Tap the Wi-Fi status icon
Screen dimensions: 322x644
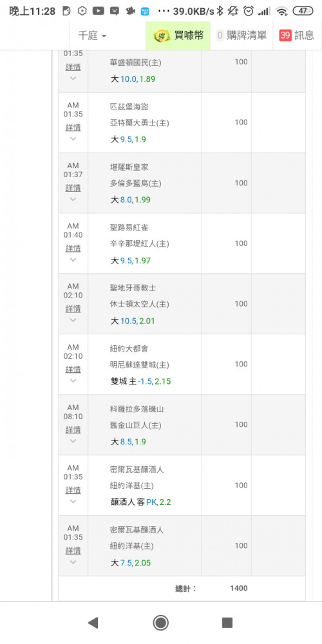point(281,12)
